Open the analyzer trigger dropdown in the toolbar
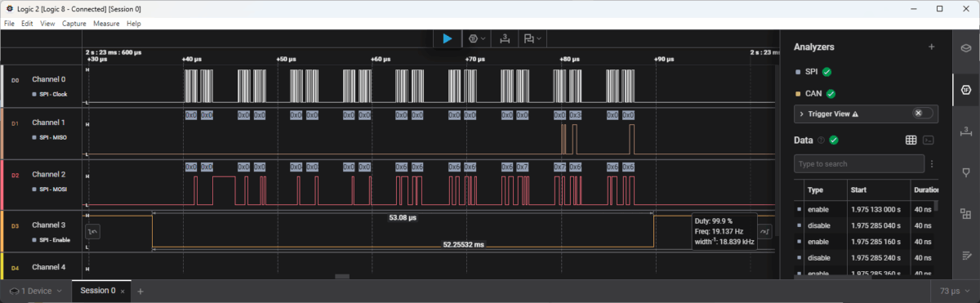The height and width of the screenshot is (303, 980). pos(477,38)
